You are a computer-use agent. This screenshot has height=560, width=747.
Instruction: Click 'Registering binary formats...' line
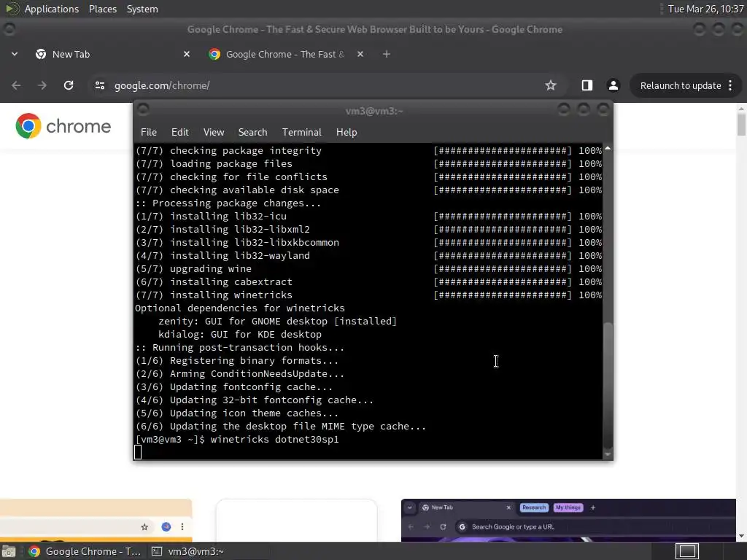(254, 360)
